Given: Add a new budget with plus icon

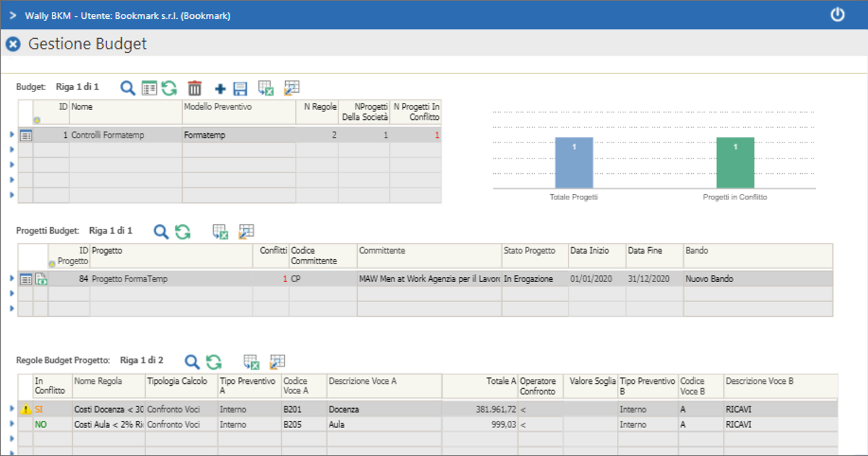Looking at the screenshot, I should click(x=220, y=89).
